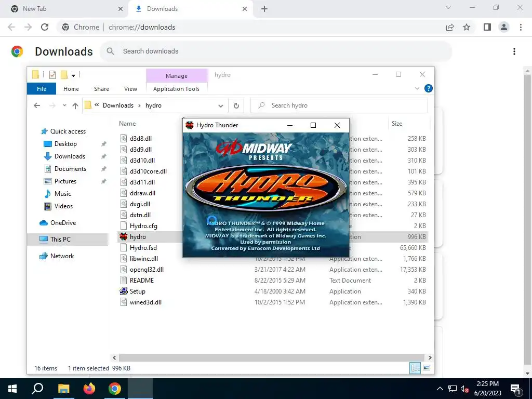Click the Explorer Help question mark icon

click(x=429, y=88)
